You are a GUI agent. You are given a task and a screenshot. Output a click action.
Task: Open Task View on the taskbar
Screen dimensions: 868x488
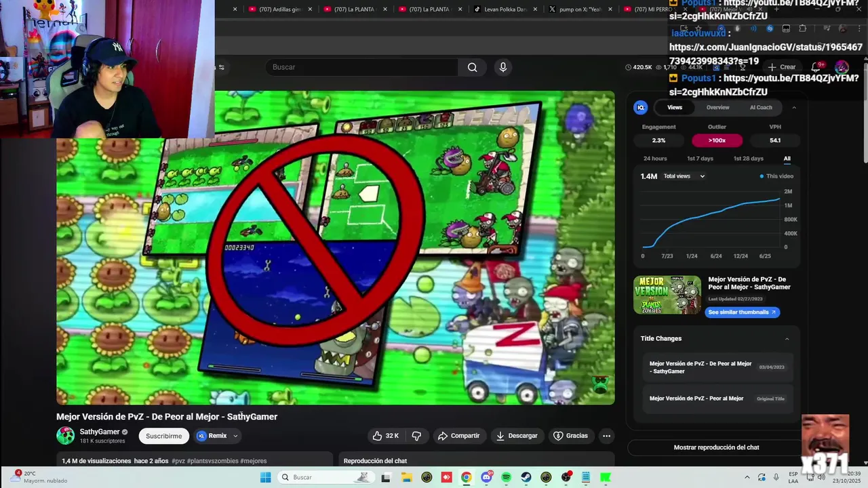tap(386, 477)
